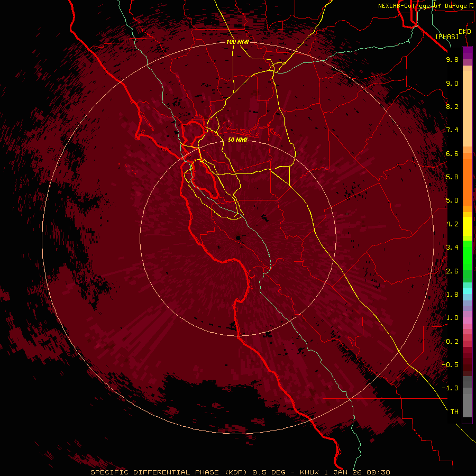The image size is (476, 476).
Task: Click the cyan segment of the color scale
Action: coord(467,290)
